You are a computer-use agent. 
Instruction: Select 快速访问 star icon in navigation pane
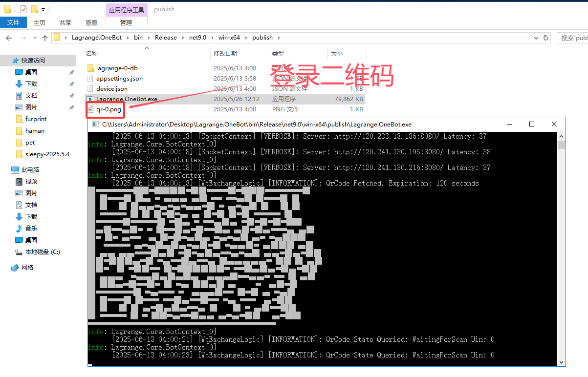(x=16, y=61)
